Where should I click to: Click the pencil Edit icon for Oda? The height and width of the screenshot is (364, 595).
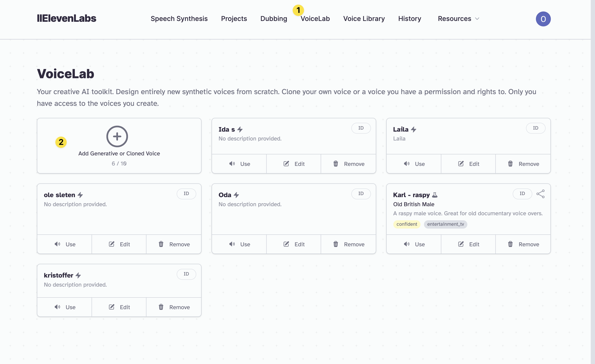click(x=286, y=244)
